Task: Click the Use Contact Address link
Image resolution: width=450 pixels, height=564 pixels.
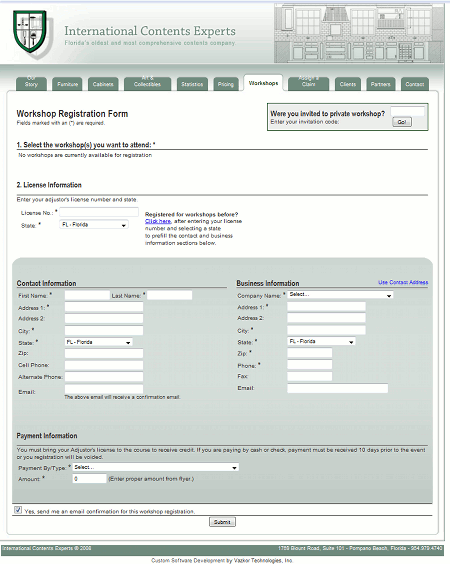Action: tap(403, 282)
